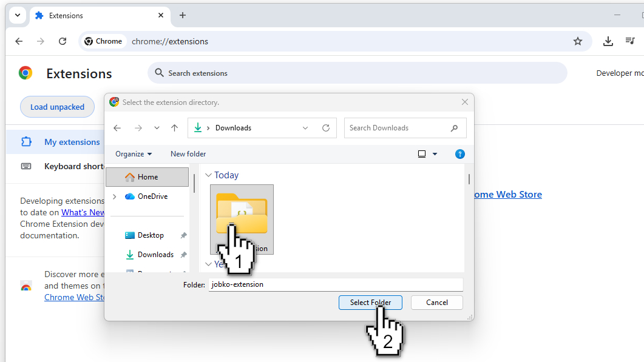644x362 pixels.
Task: Open the Organize dropdown menu
Action: click(x=133, y=153)
